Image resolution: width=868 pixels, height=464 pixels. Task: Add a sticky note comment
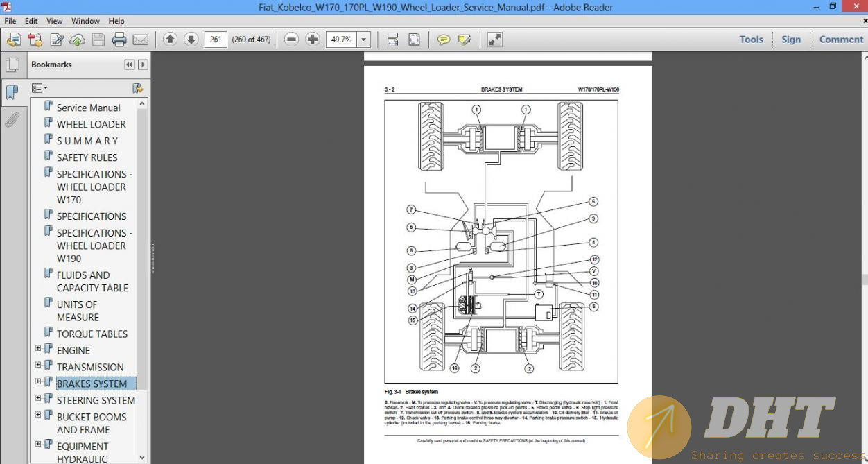(444, 40)
